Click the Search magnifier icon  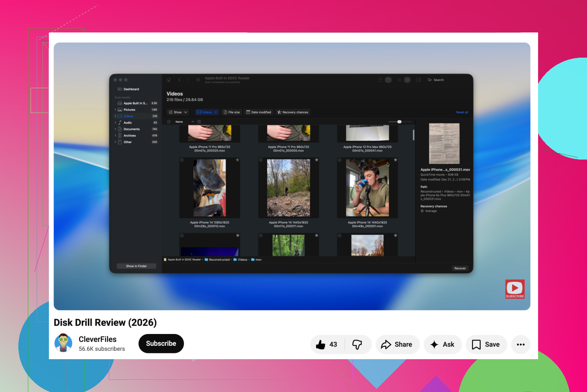pos(430,80)
